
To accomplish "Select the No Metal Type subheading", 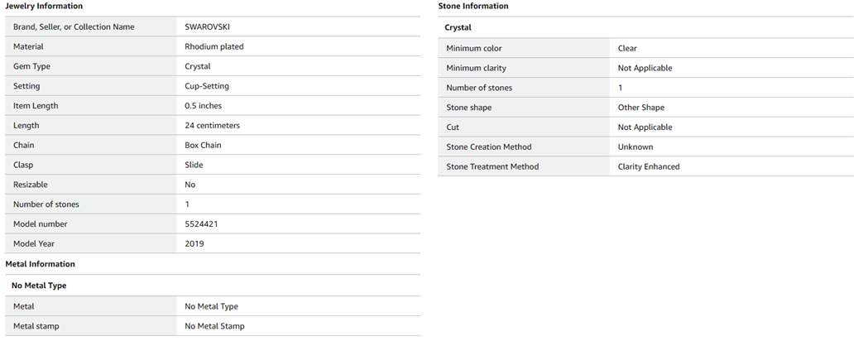I will 39,286.
